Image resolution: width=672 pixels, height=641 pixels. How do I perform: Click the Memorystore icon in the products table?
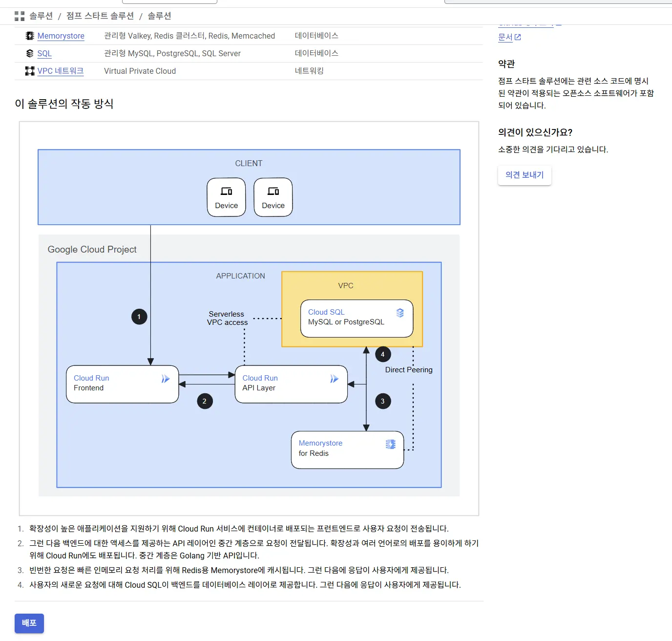tap(29, 36)
